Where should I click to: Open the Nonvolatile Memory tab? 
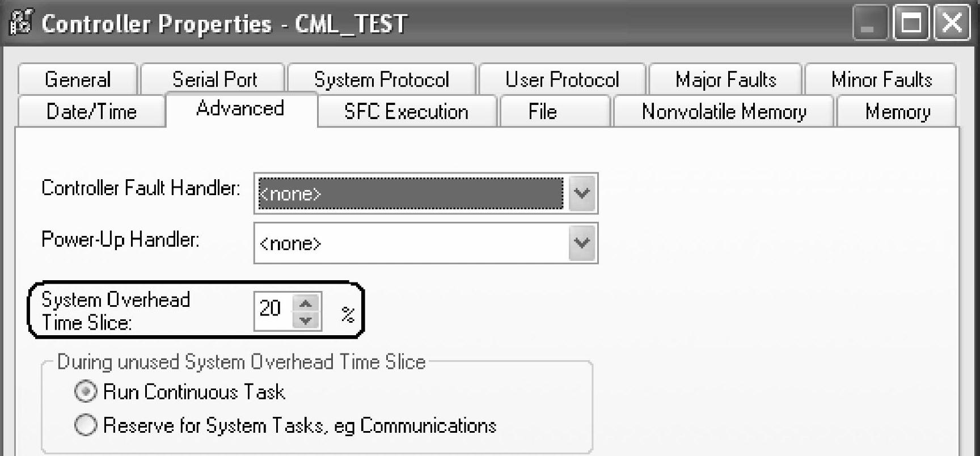click(x=724, y=112)
